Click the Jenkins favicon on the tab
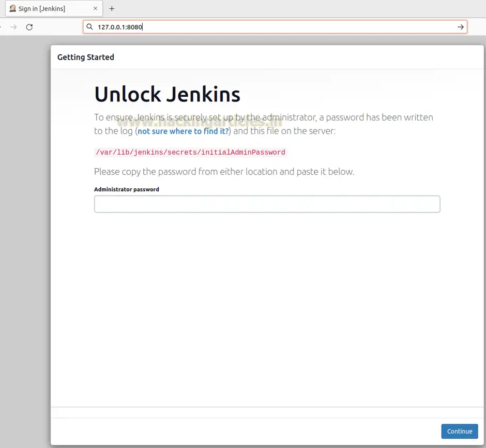This screenshot has width=486, height=448. tap(13, 8)
